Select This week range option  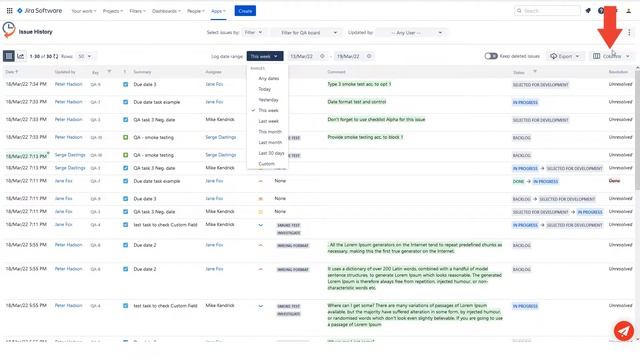(268, 110)
